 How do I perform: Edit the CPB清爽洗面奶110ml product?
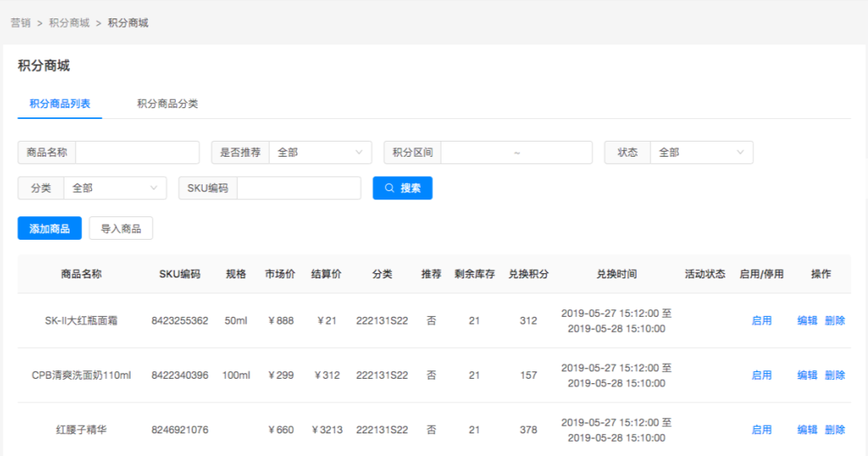pos(807,375)
